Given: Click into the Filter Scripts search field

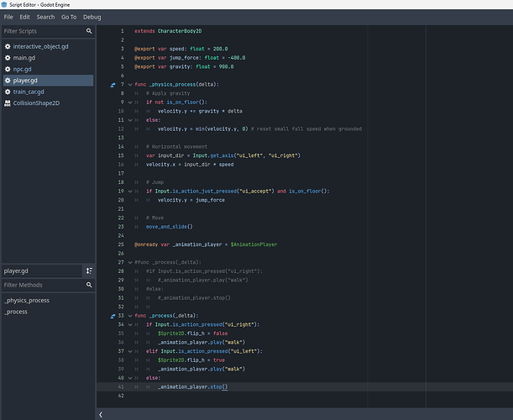Looking at the screenshot, I should 42,31.
